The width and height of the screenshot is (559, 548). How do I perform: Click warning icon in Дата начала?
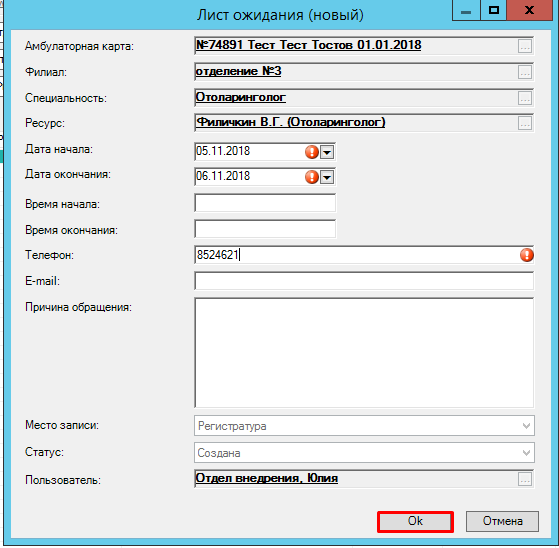pos(312,152)
